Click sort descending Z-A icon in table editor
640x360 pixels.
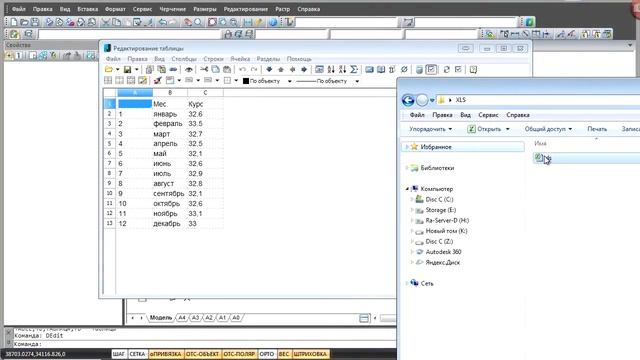(x=342, y=70)
